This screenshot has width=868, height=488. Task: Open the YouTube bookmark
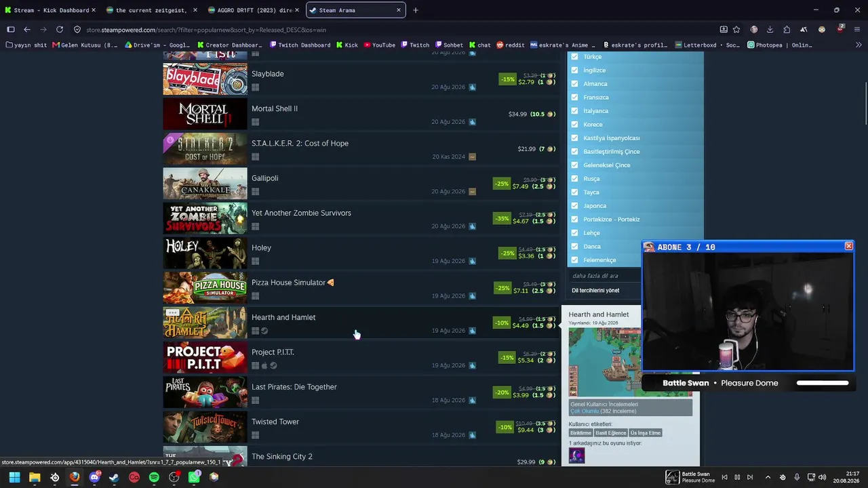pyautogui.click(x=380, y=45)
